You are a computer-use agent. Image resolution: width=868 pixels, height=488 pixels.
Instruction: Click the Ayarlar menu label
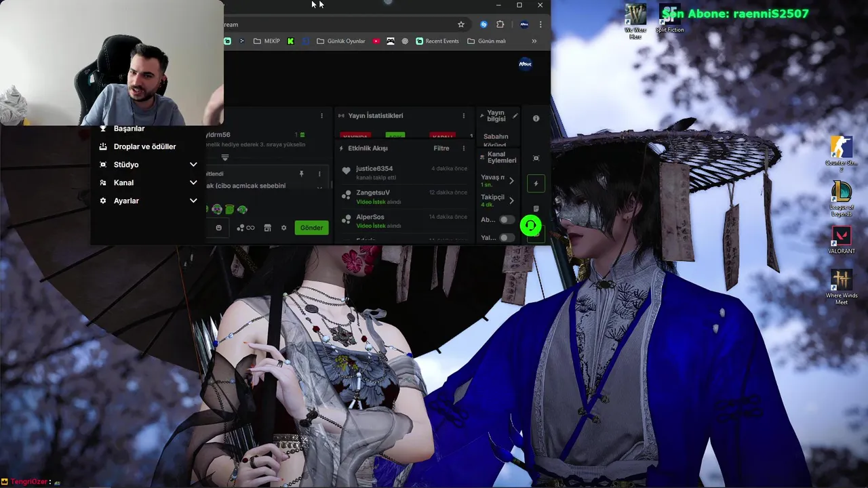pyautogui.click(x=126, y=201)
